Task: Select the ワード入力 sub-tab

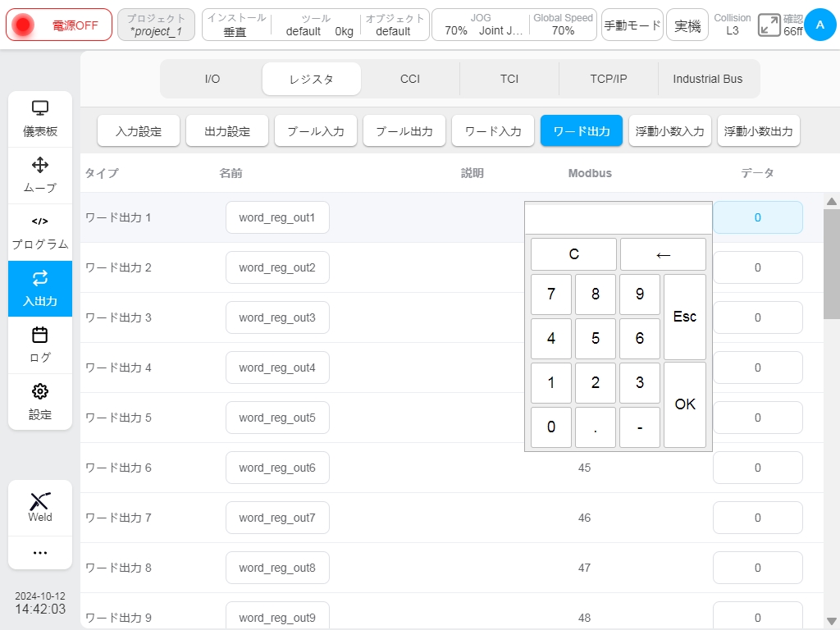Action: point(493,130)
